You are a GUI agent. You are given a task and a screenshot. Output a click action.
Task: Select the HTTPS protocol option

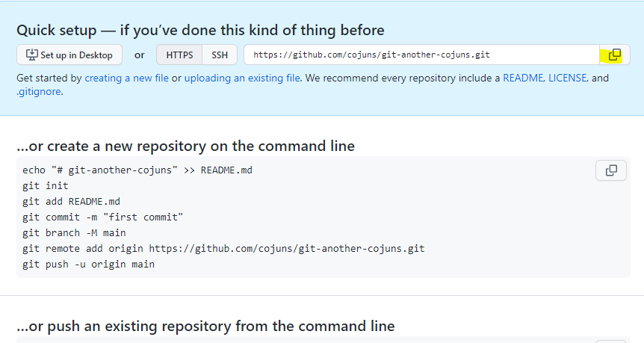click(x=179, y=55)
